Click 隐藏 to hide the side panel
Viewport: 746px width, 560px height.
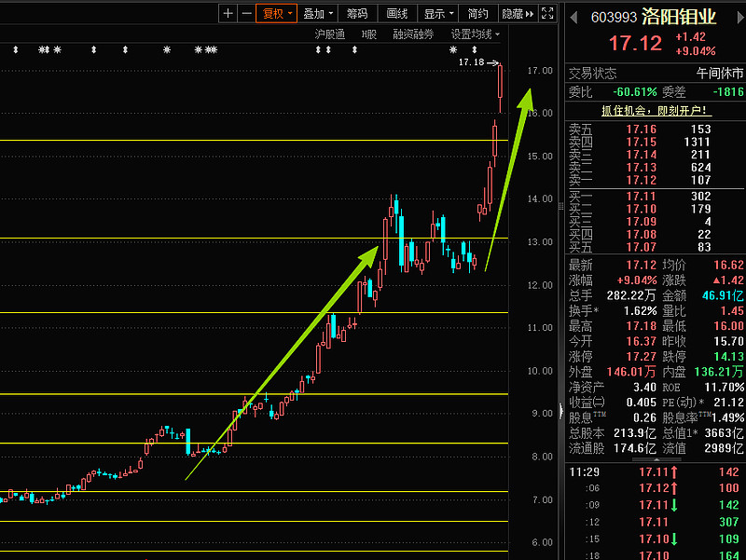(x=518, y=13)
